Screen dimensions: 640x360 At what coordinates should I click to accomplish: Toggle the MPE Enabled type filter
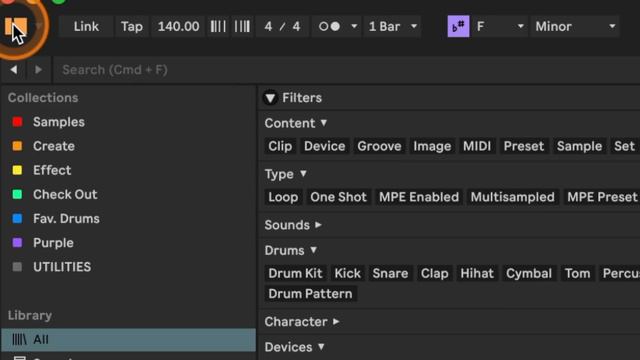point(419,197)
